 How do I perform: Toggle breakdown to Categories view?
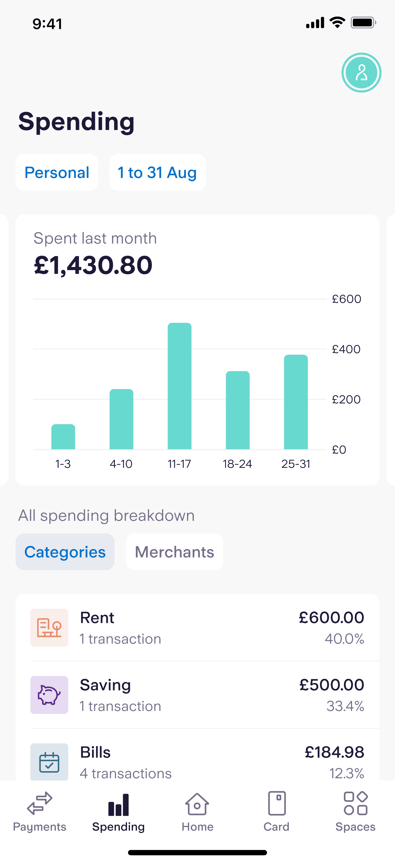point(65,552)
